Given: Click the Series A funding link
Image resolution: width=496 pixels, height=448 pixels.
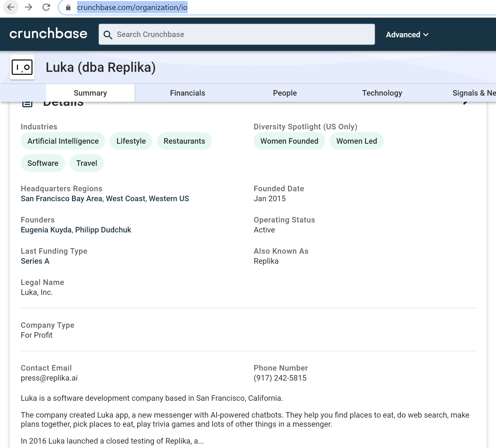Looking at the screenshot, I should tap(35, 261).
